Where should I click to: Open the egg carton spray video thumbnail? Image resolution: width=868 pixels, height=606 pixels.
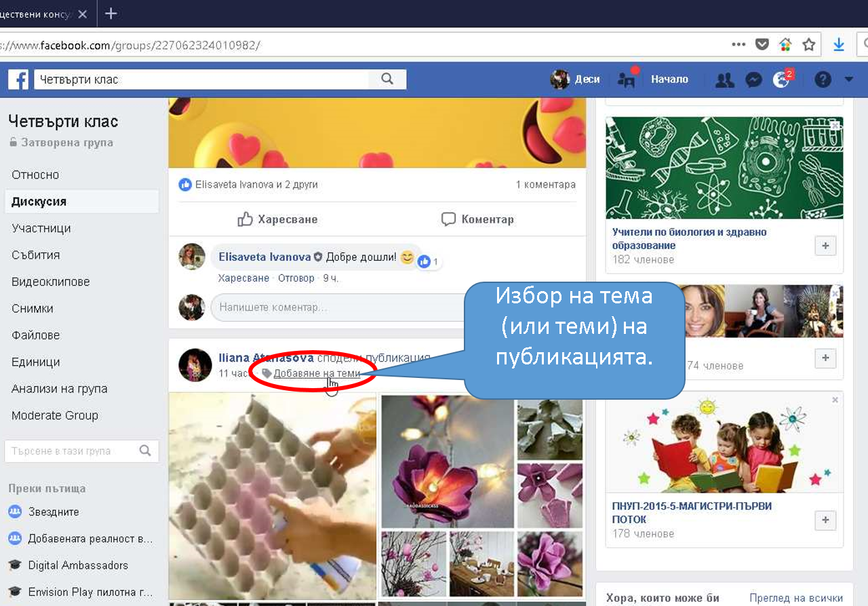click(272, 496)
